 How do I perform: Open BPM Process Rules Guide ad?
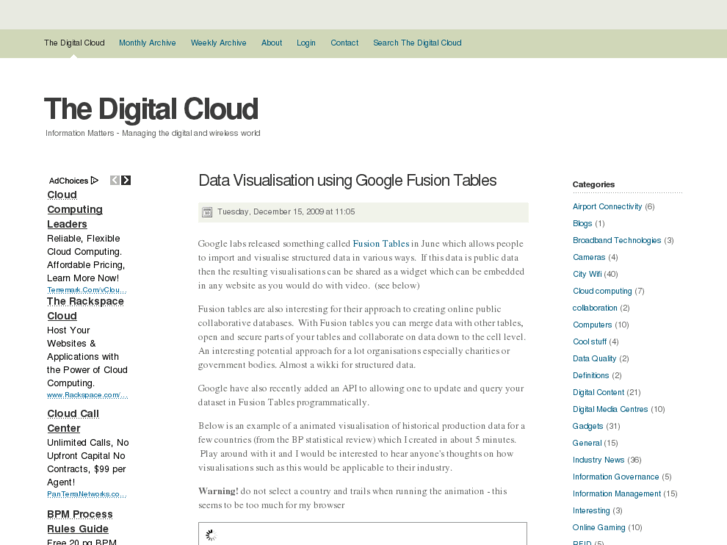(80, 521)
